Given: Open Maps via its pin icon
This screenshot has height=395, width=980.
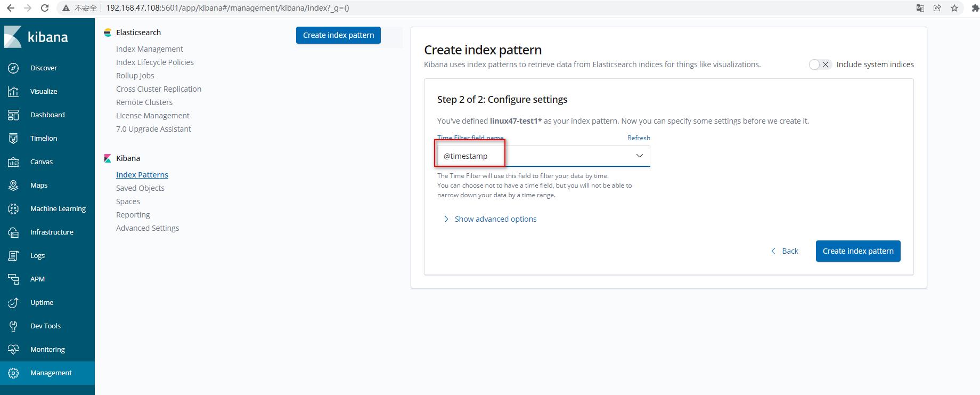Looking at the screenshot, I should click(13, 185).
